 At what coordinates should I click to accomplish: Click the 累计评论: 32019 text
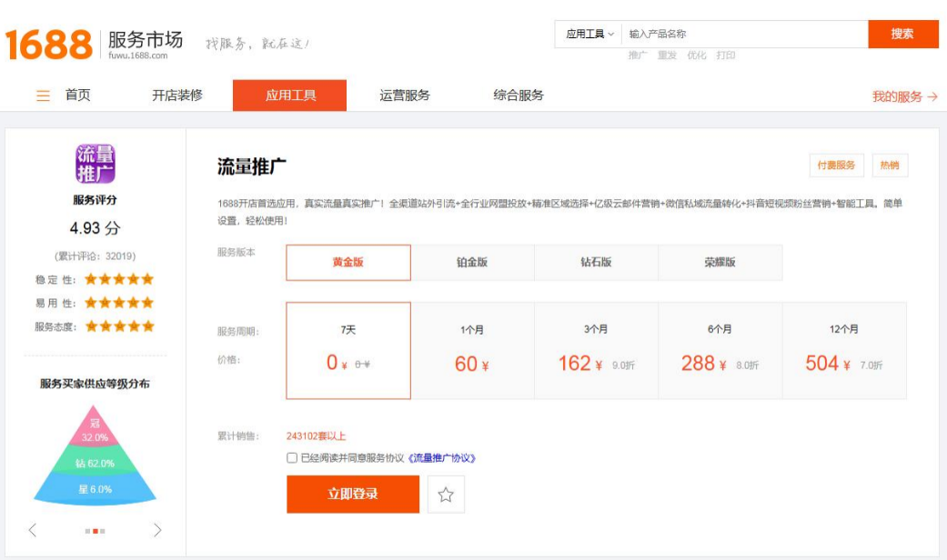(95, 255)
